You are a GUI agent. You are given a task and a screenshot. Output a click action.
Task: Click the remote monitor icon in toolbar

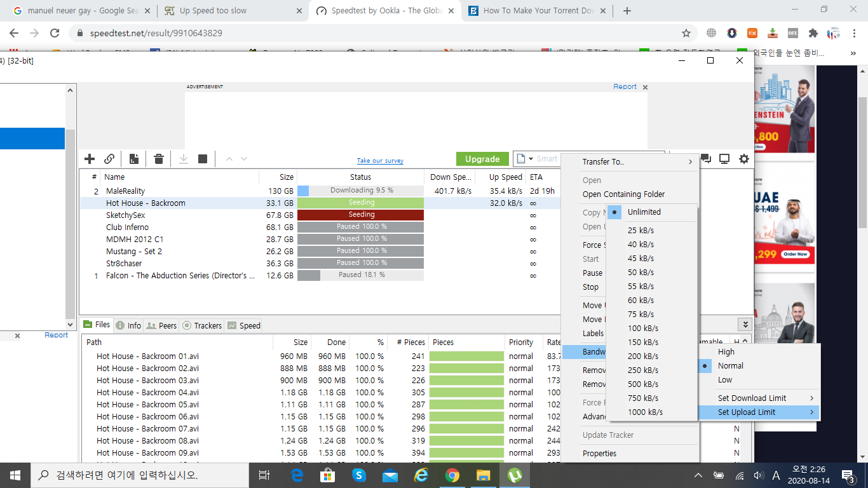click(724, 159)
